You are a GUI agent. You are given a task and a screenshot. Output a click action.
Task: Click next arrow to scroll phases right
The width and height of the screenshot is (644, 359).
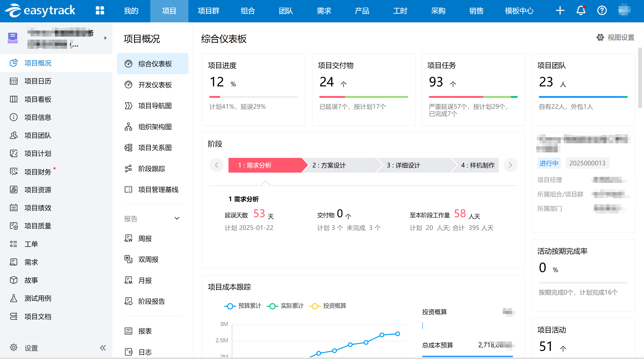(510, 165)
